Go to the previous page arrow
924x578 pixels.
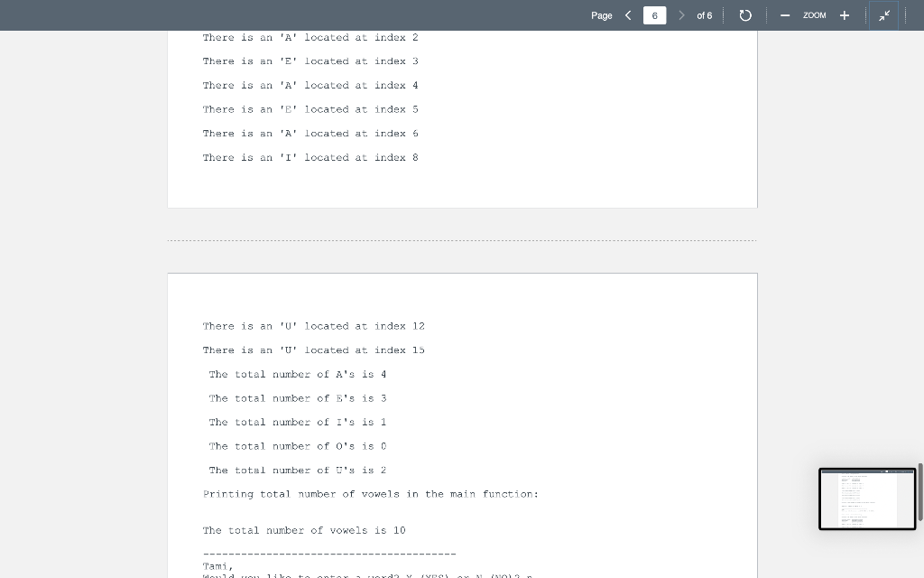(x=628, y=15)
